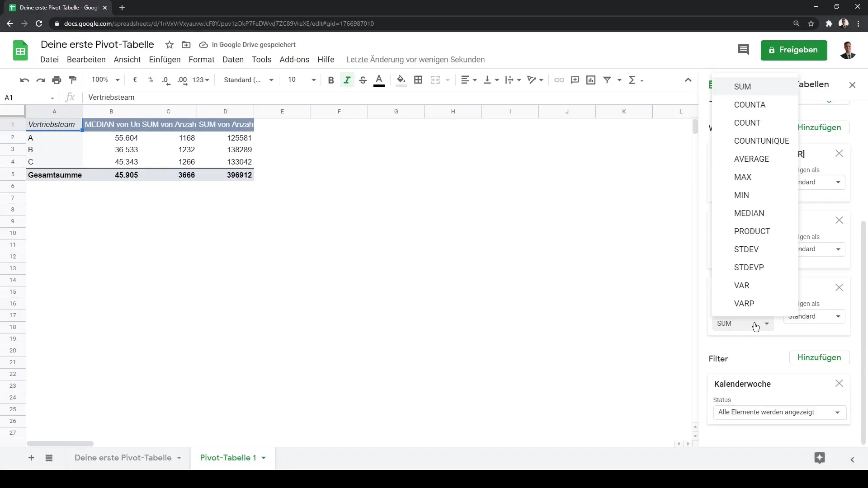Click the text alignment icon

467,79
